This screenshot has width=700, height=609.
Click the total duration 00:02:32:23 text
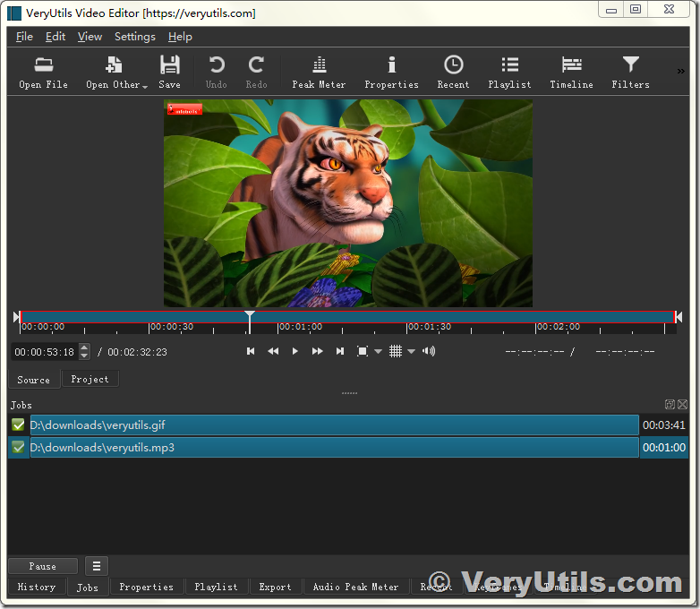click(137, 352)
